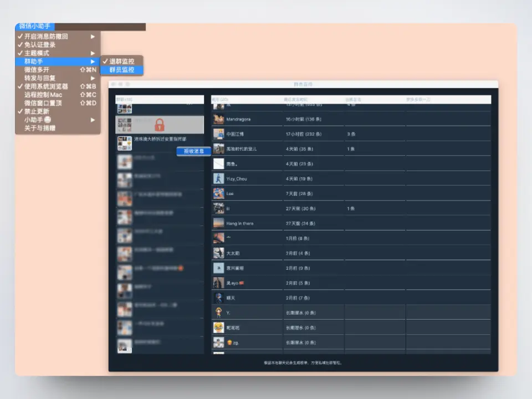This screenshot has height=399, width=532.
Task: Open 微信多开 from the menu
Action: (x=37, y=70)
